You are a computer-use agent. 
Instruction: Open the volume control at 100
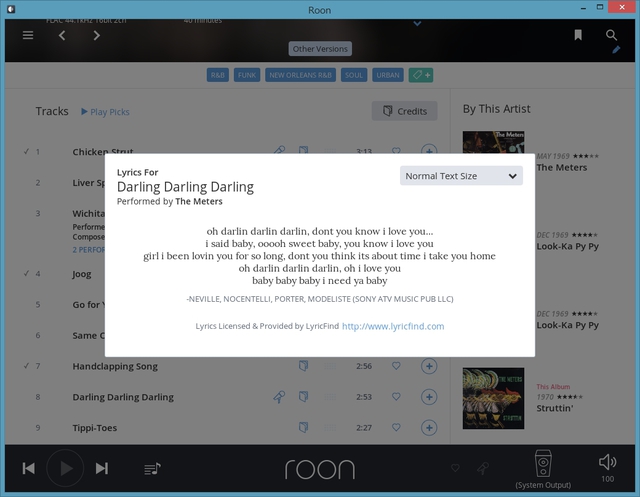tap(607, 468)
